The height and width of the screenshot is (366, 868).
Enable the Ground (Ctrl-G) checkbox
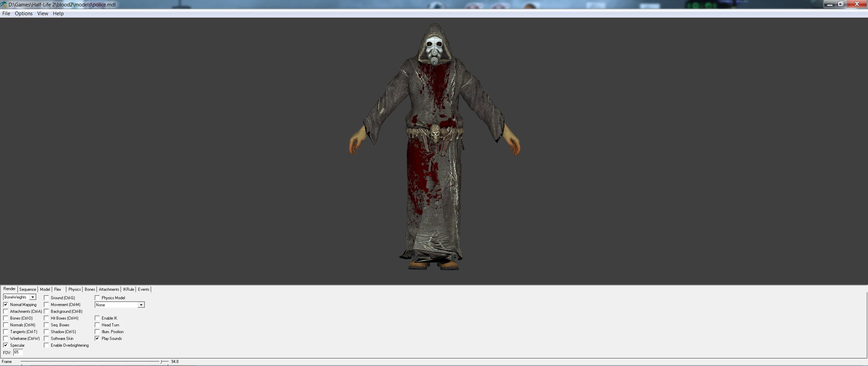[x=46, y=298]
